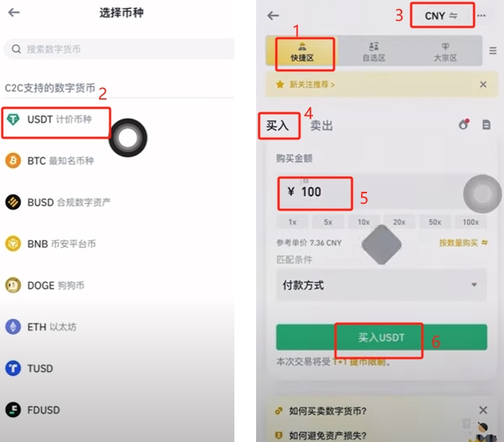Select the ETH 以太坊 entry

coord(41,327)
